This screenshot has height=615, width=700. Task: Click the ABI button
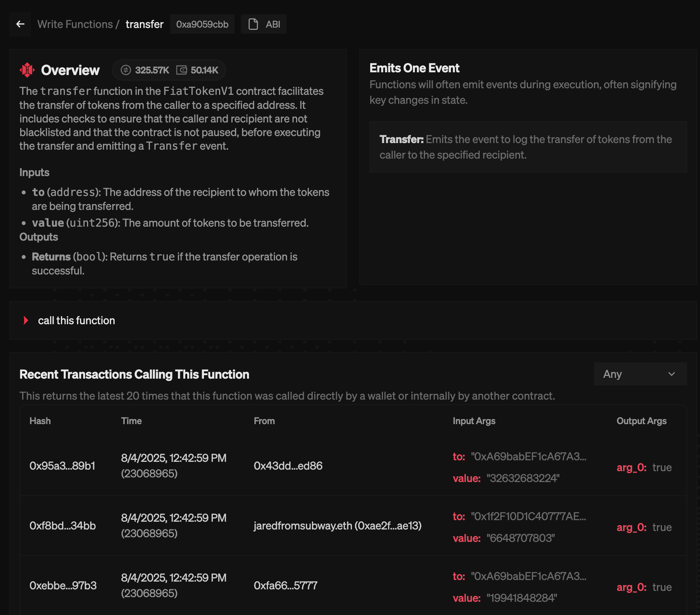coord(264,24)
